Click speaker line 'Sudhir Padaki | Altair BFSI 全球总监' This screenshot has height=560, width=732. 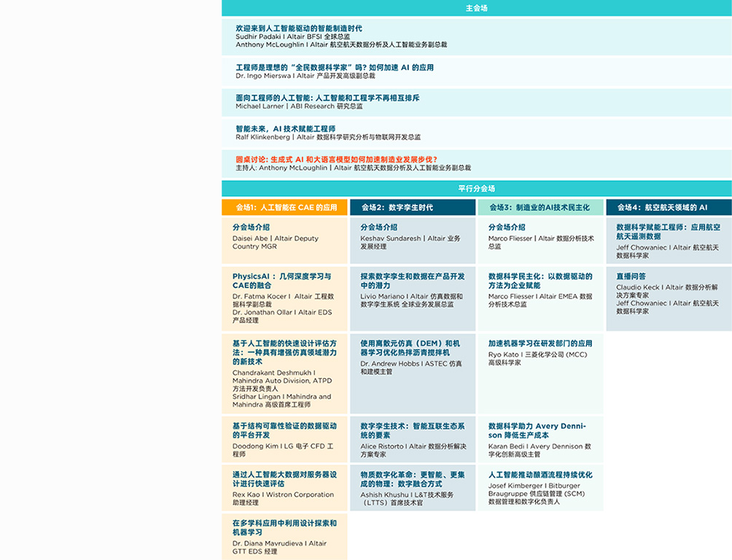tap(292, 36)
